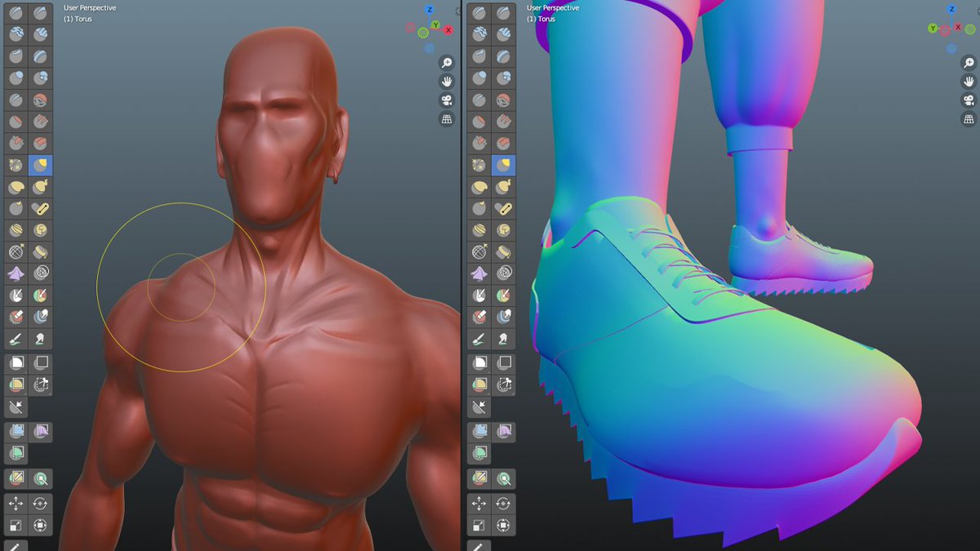Image resolution: width=980 pixels, height=551 pixels.
Task: Select the Draw brush in the left viewport
Action: (16, 13)
